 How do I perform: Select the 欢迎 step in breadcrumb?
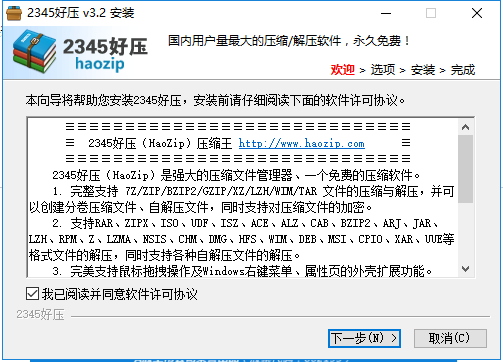click(x=343, y=70)
